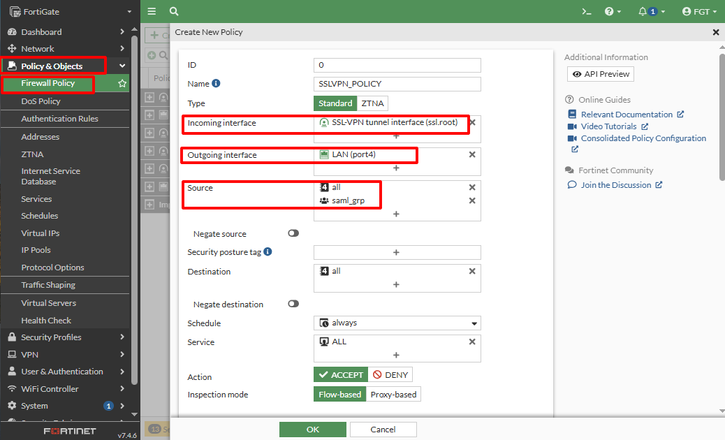Open the Schedule dropdown
725x440 pixels.
coord(397,323)
